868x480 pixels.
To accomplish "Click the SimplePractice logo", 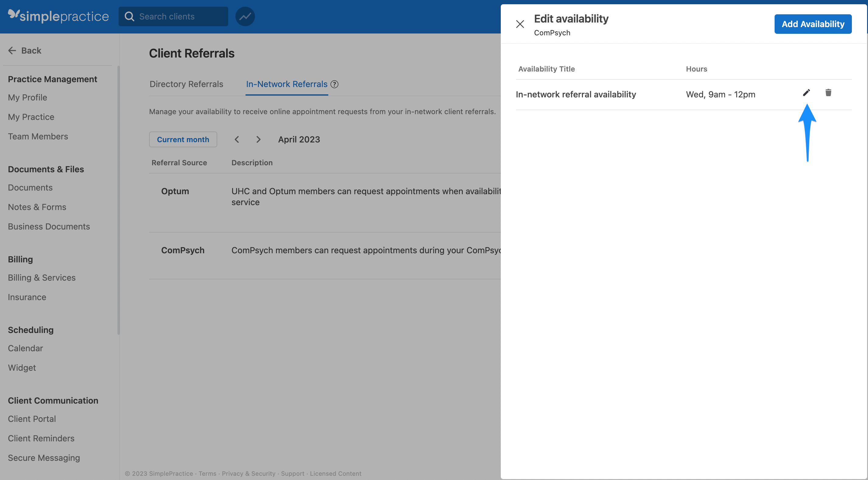I will tap(58, 16).
